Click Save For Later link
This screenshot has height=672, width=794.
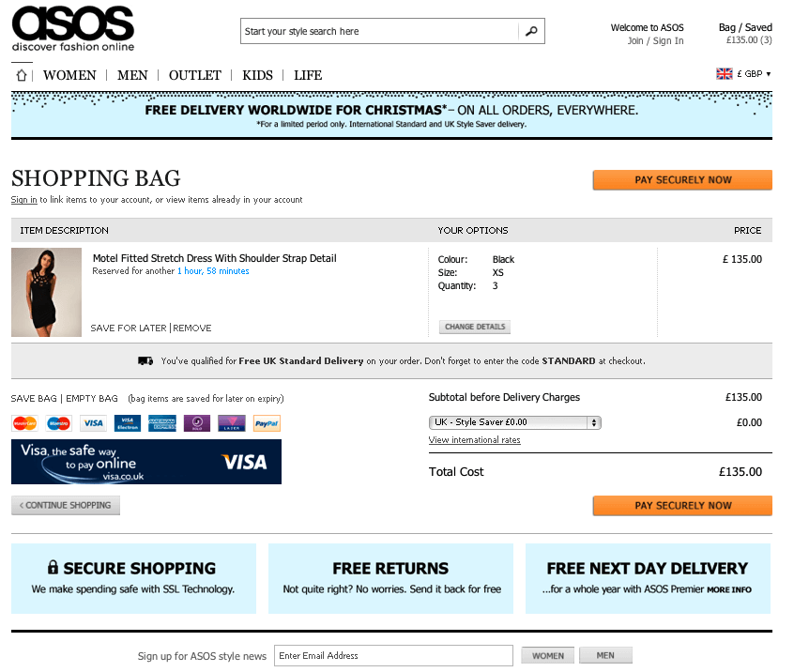click(129, 328)
